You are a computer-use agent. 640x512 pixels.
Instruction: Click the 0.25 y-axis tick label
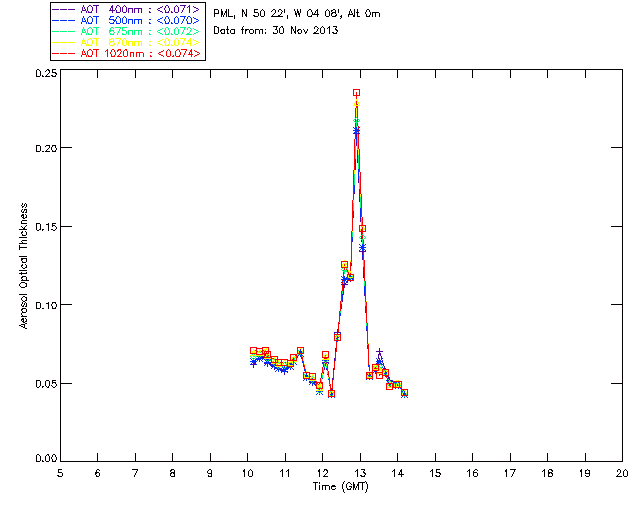pos(46,73)
